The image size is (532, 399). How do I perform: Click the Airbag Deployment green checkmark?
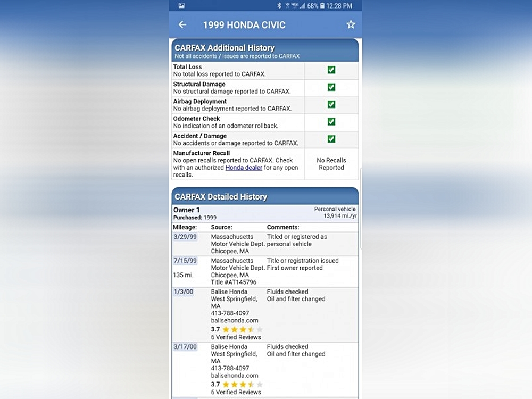click(331, 105)
